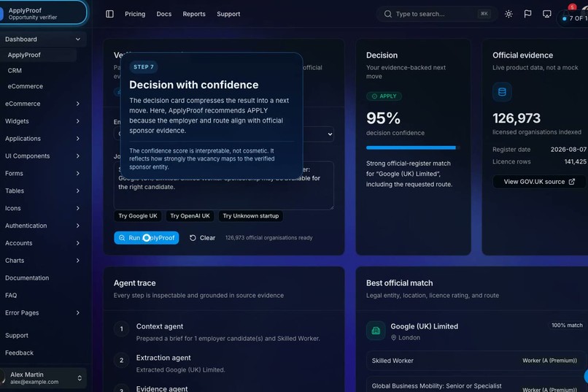Expand the Authentication sidebar section
This screenshot has height=392, width=588.
coord(43,226)
